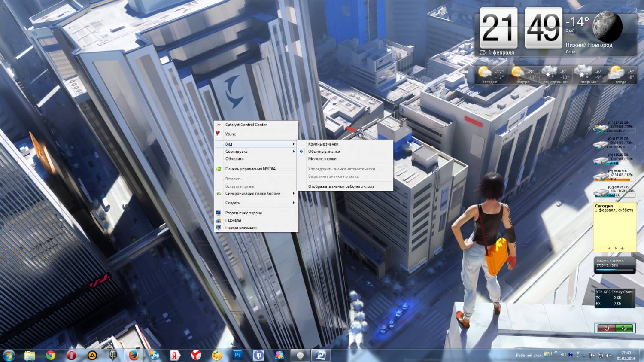Select Мелкие значки icon size

(x=345, y=159)
